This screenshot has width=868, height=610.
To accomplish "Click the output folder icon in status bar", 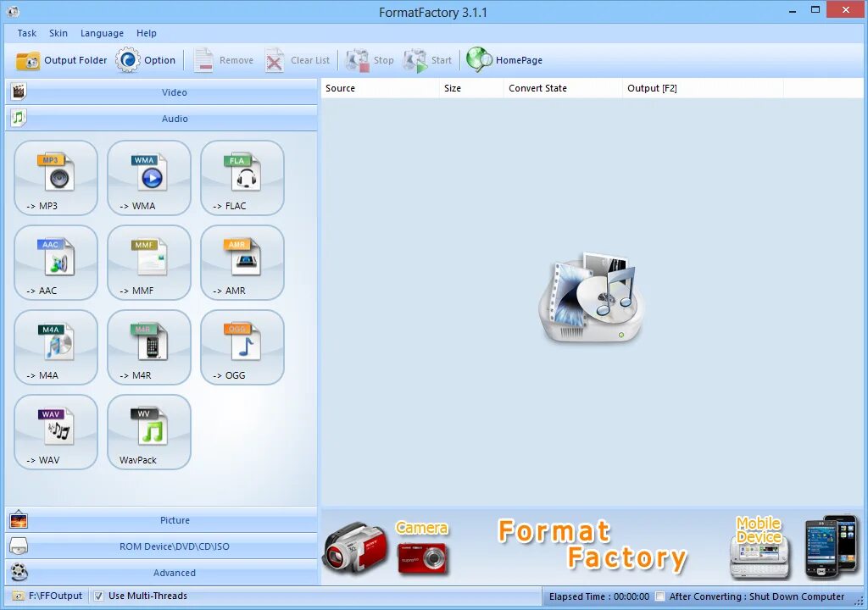I will [19, 596].
